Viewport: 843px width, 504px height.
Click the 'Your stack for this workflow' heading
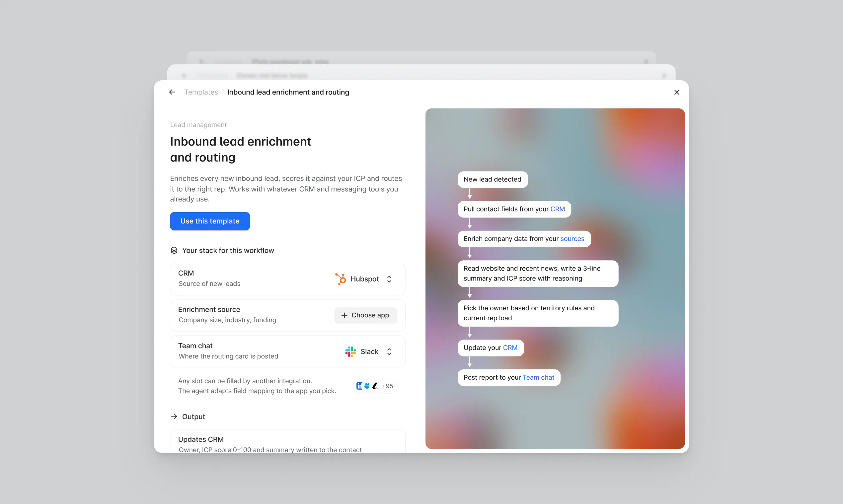228,250
